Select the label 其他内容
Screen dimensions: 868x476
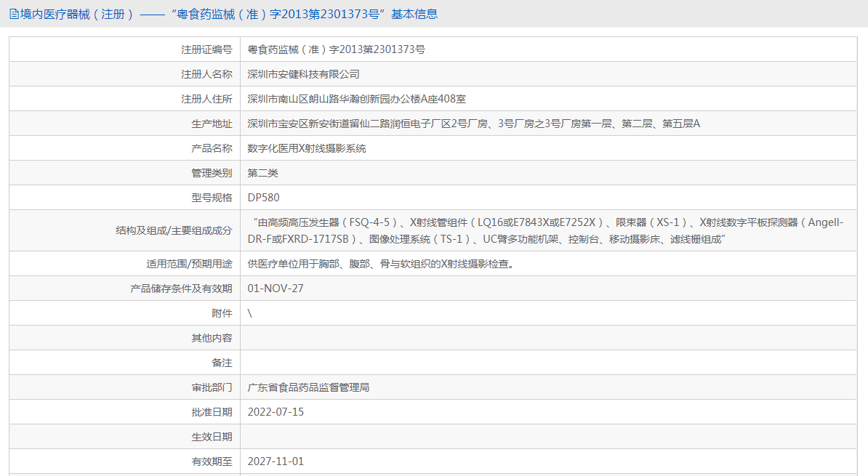(212, 338)
